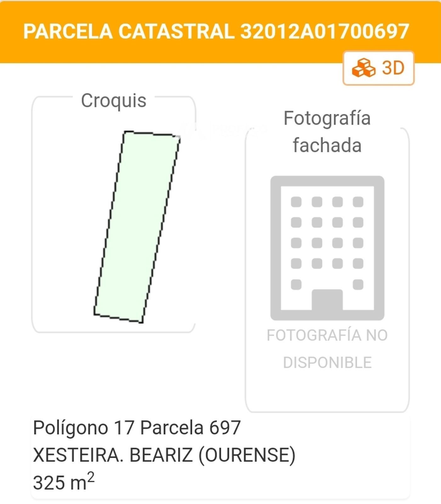Click the orange header bar
The width and height of the screenshot is (441, 504).
[220, 31]
